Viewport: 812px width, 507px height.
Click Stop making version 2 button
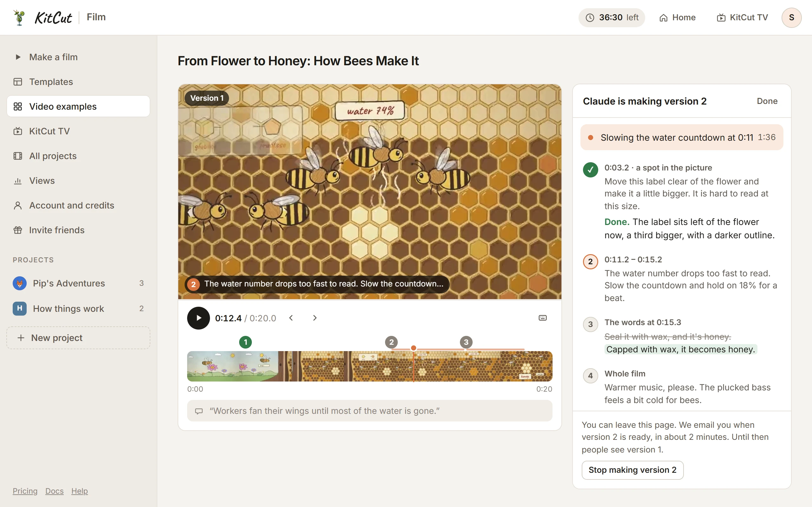point(632,470)
